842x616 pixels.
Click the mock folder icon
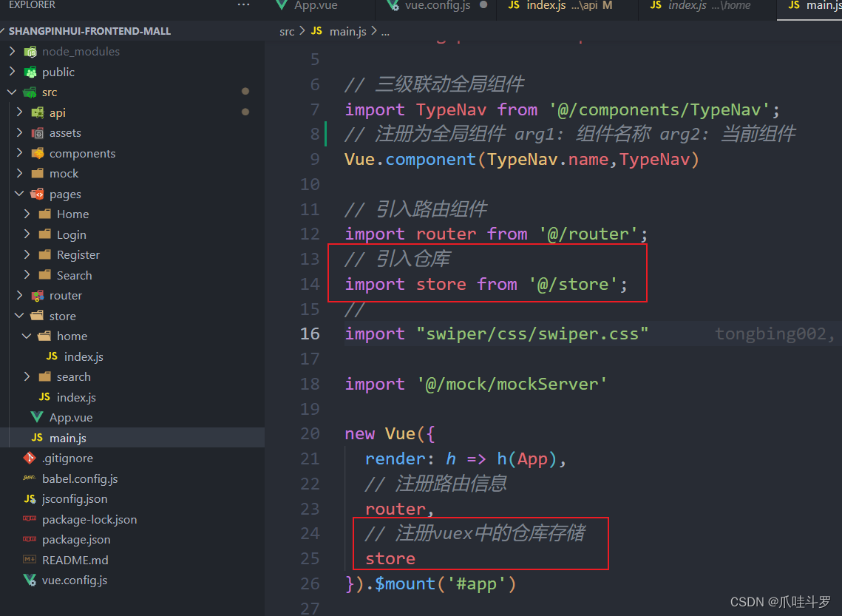38,174
